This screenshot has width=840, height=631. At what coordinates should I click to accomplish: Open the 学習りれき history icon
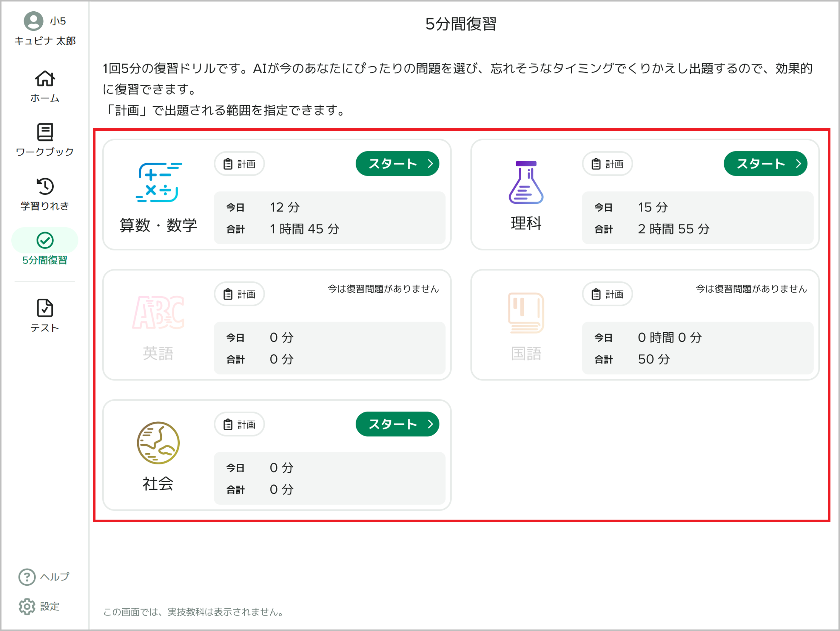click(x=45, y=186)
